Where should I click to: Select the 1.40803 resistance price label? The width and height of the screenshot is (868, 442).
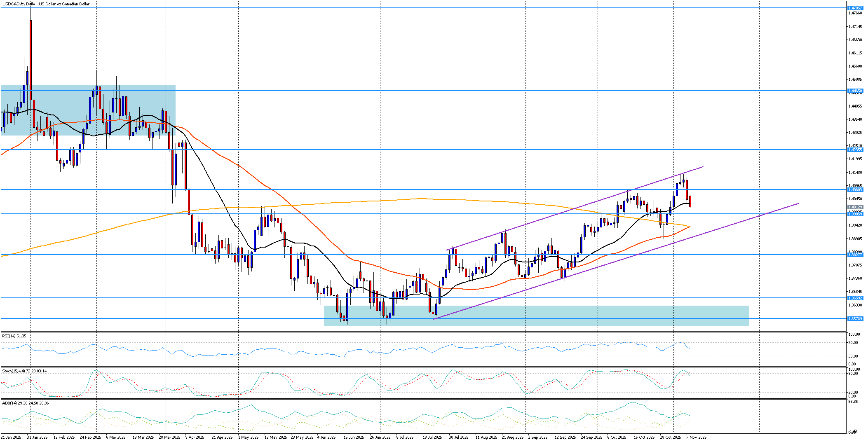(x=855, y=190)
